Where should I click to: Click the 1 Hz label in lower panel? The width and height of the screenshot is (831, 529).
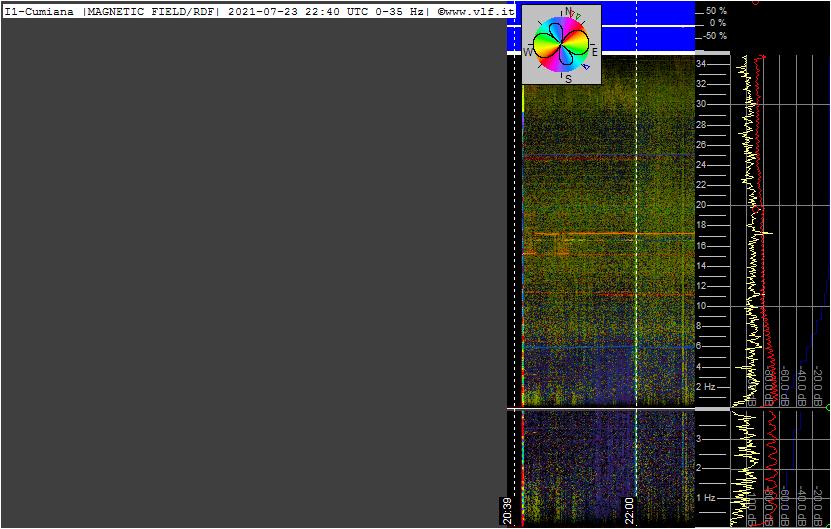coord(706,497)
